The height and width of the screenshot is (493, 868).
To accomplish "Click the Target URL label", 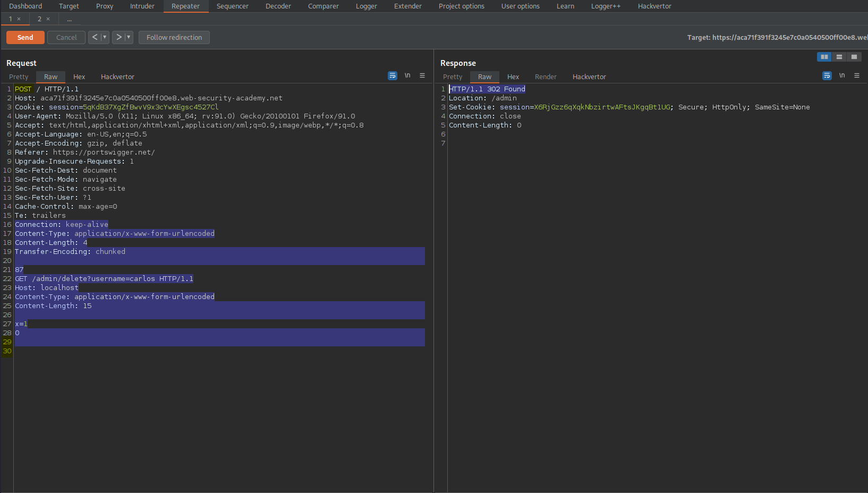I will [x=777, y=38].
